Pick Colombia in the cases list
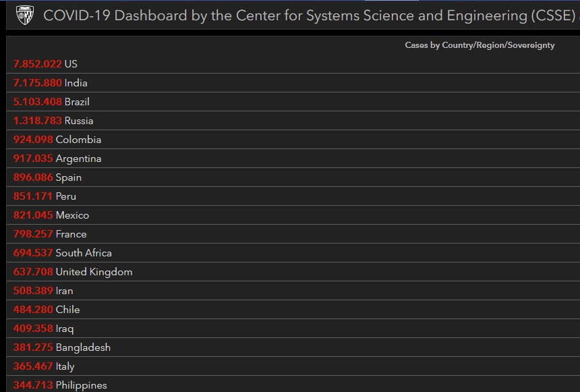 tap(57, 140)
